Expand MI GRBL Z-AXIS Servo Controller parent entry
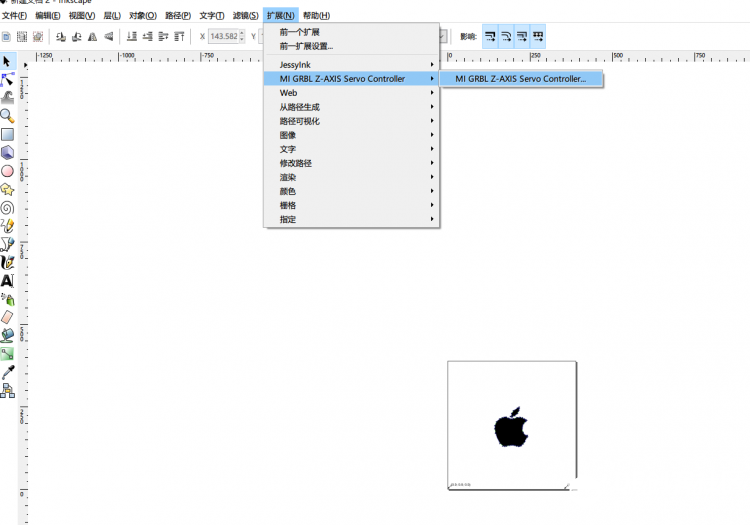The width and height of the screenshot is (750, 525). (x=352, y=78)
